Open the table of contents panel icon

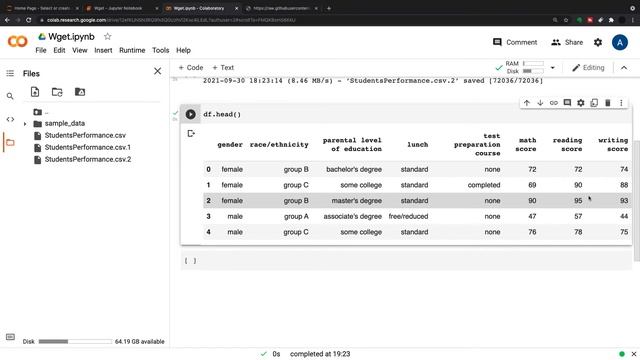(x=10, y=73)
